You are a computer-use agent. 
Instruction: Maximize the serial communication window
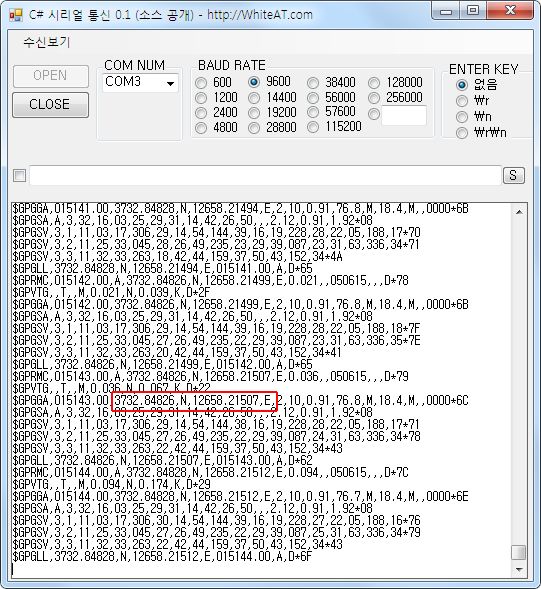coord(473,10)
